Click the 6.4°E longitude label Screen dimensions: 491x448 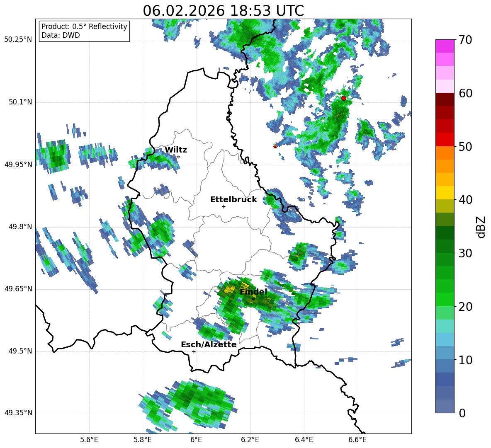tap(304, 440)
